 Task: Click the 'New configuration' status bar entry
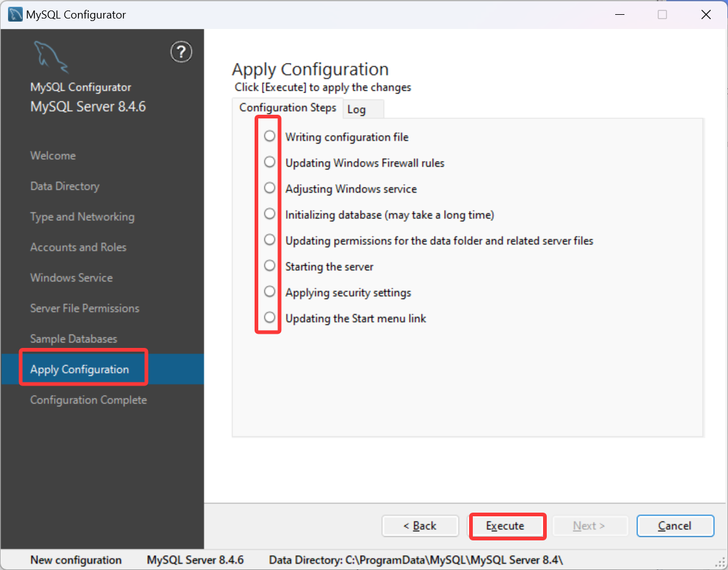[x=76, y=560]
